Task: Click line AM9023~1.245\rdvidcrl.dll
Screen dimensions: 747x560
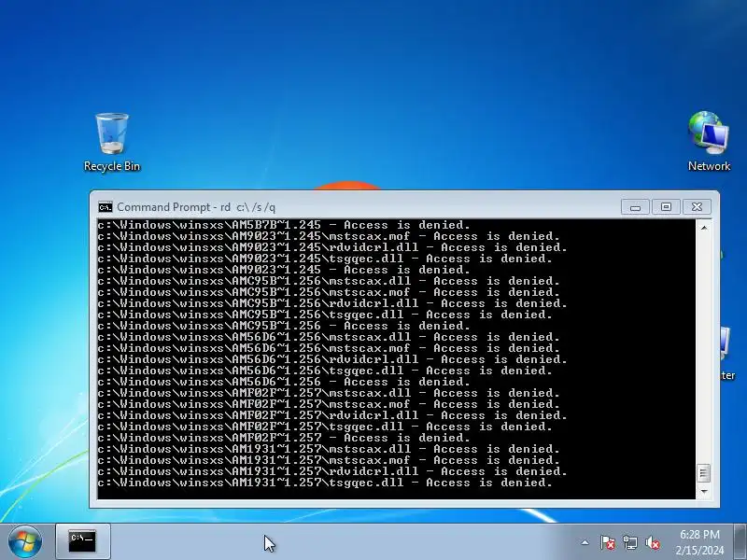Action: (x=332, y=247)
